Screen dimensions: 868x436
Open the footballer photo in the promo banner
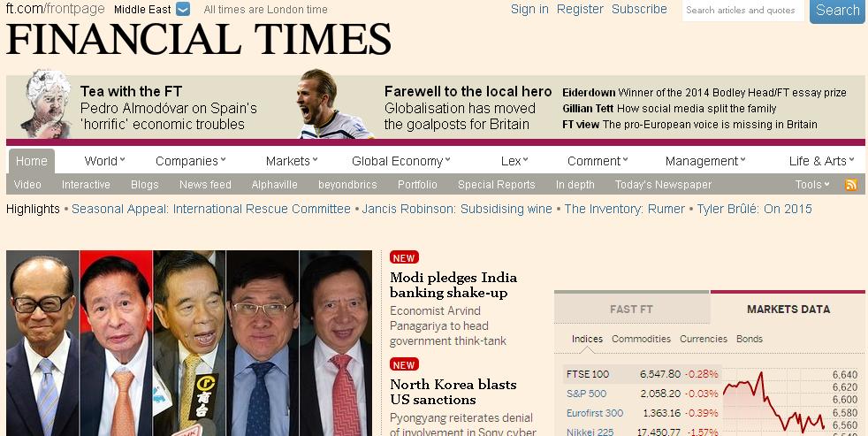pos(334,104)
